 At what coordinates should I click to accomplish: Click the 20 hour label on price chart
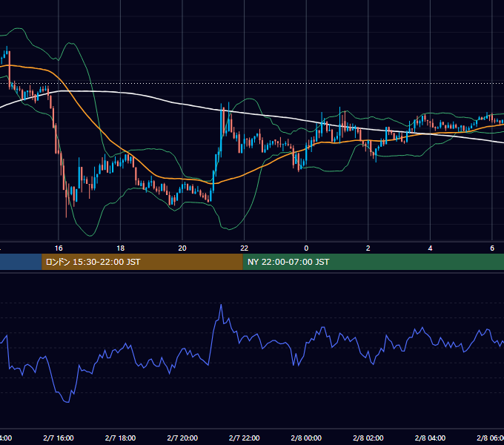pos(182,248)
